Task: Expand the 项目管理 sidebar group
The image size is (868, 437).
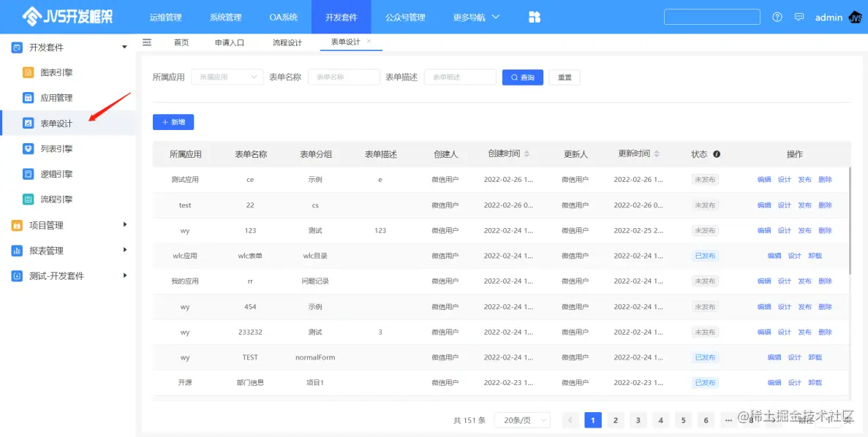Action: (125, 224)
